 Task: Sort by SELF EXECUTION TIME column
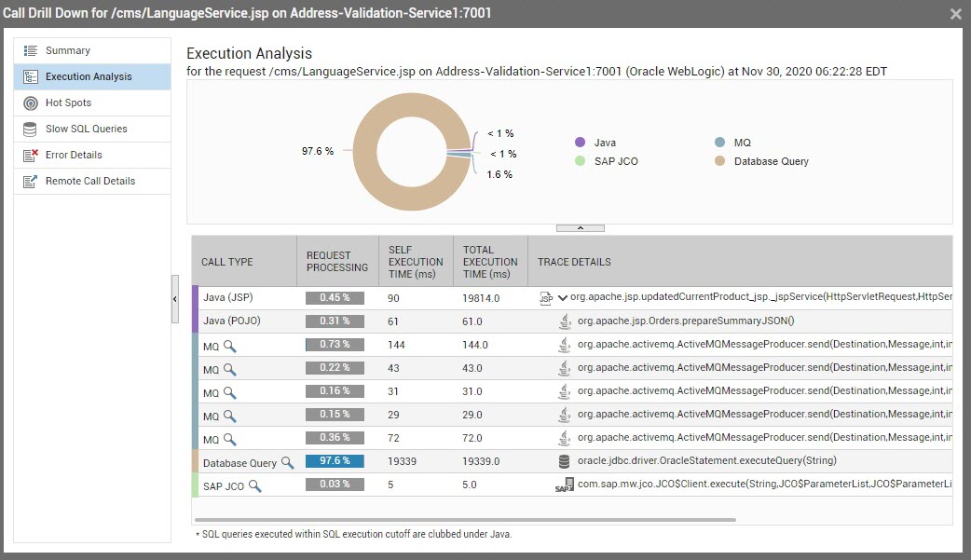416,262
